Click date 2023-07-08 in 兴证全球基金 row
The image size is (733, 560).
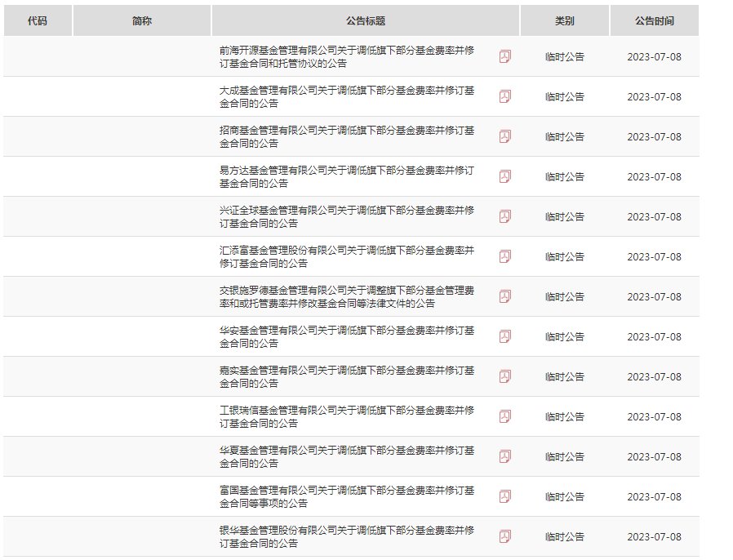(655, 216)
